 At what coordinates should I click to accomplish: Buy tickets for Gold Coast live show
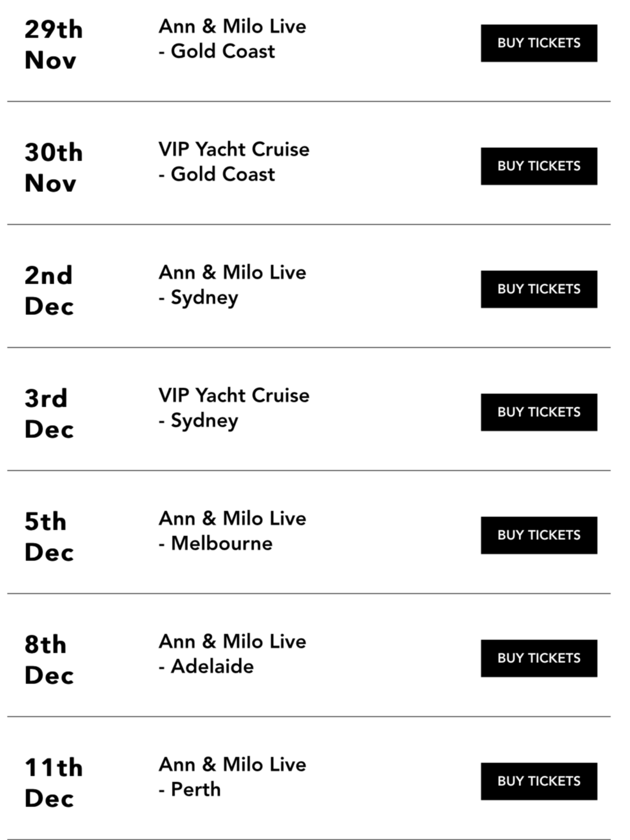pos(539,43)
